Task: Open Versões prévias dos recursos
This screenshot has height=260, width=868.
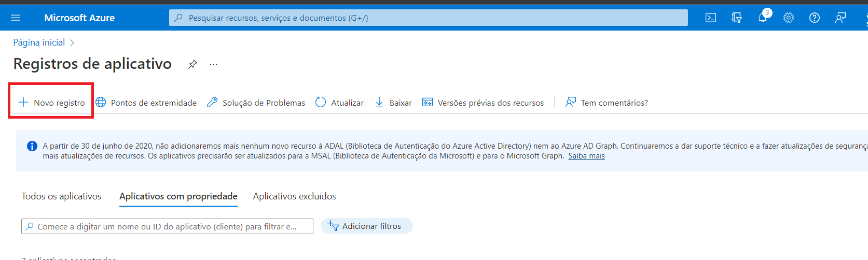Action: [x=483, y=103]
